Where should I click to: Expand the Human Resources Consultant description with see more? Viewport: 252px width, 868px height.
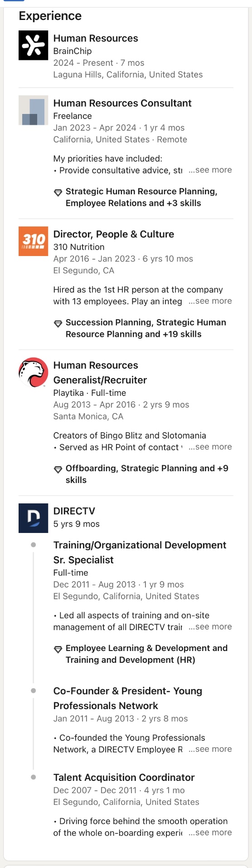pos(210,170)
